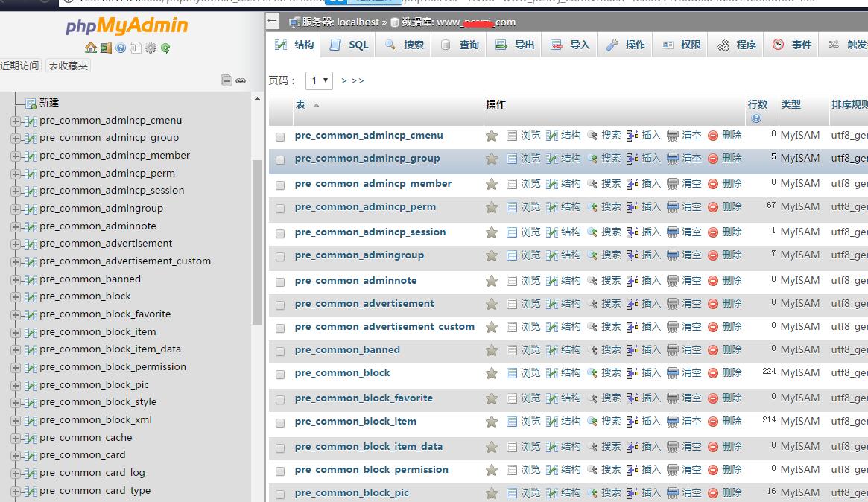Expand pre_common_cache tree node

point(16,439)
